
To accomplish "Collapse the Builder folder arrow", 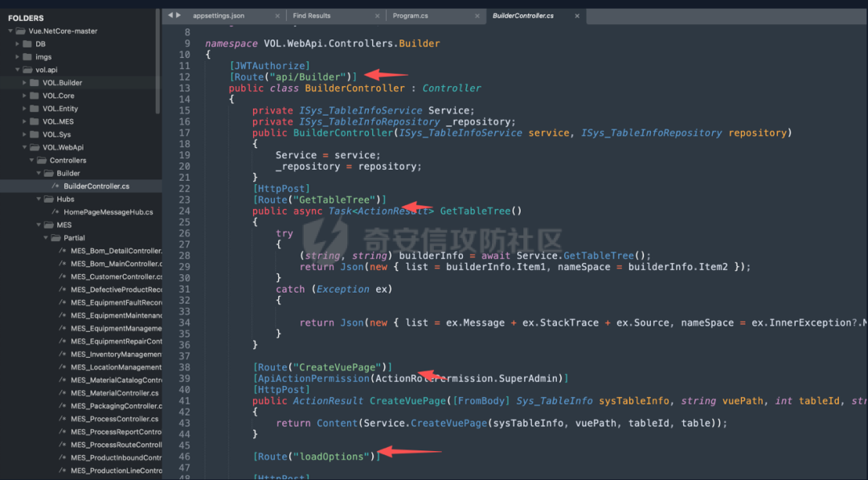I will pyautogui.click(x=39, y=174).
